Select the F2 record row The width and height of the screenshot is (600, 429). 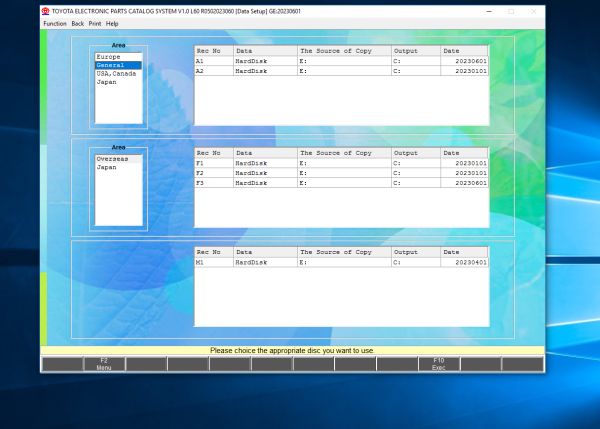341,173
